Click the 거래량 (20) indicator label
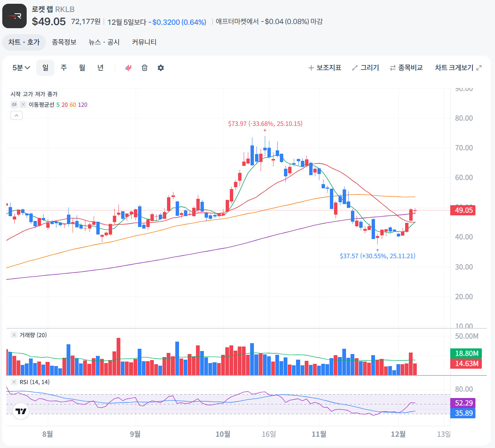The image size is (495, 448). (33, 335)
